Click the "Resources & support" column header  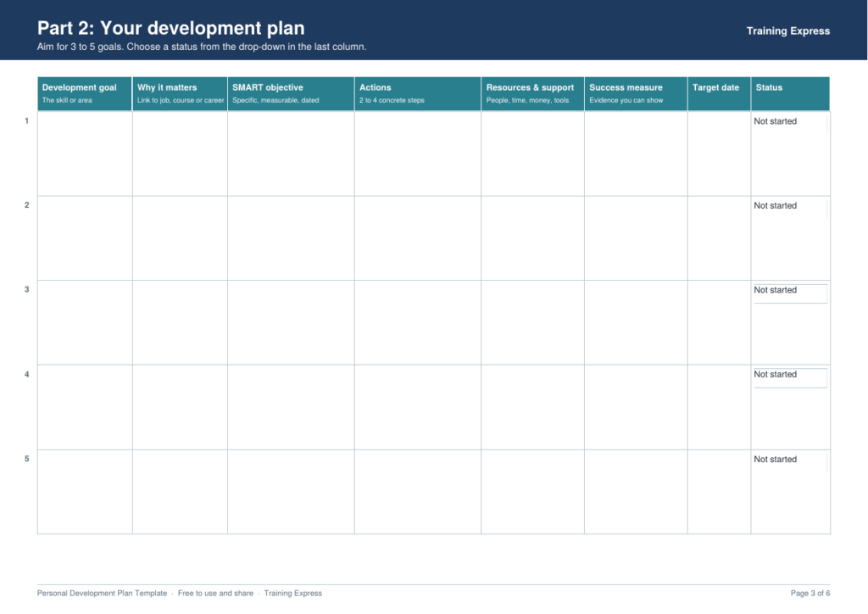[x=532, y=93]
